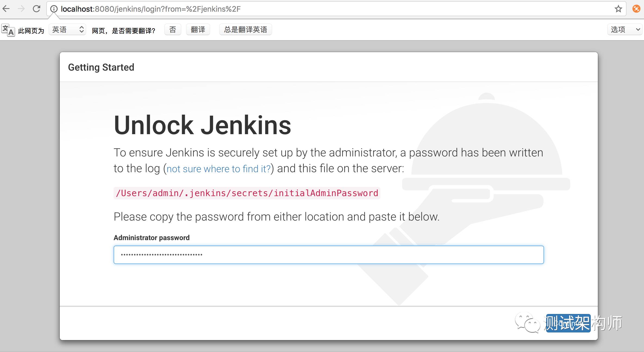Open site info icon in address bar
Screen dimensions: 644x352
54,9
